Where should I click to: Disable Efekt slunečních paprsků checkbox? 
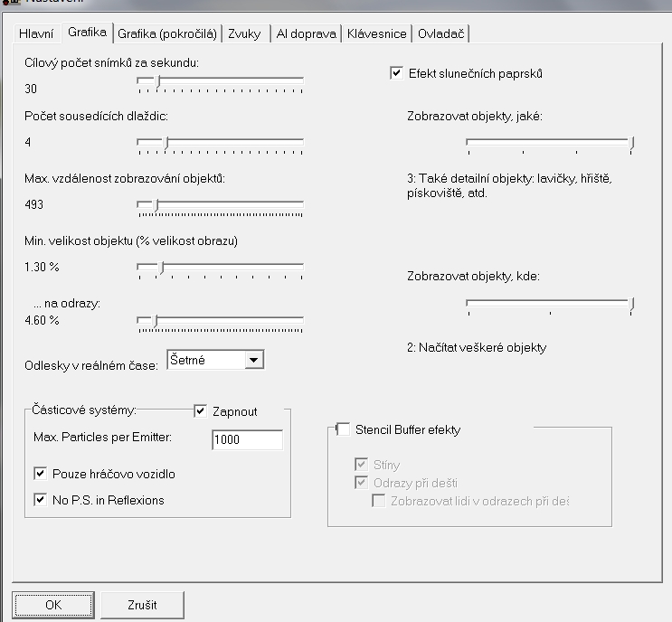tap(396, 73)
